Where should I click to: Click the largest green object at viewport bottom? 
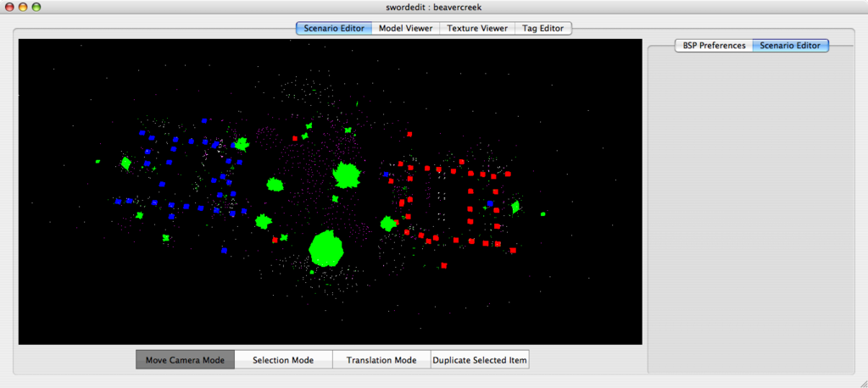pyautogui.click(x=326, y=249)
